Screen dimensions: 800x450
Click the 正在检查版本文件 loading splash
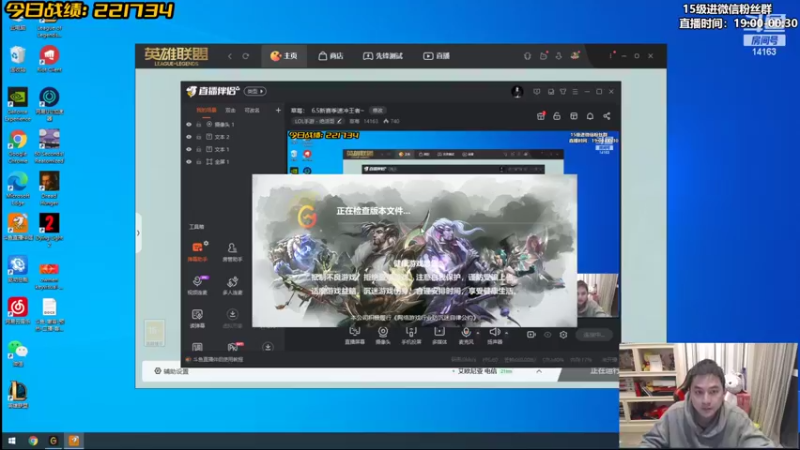pyautogui.click(x=414, y=251)
